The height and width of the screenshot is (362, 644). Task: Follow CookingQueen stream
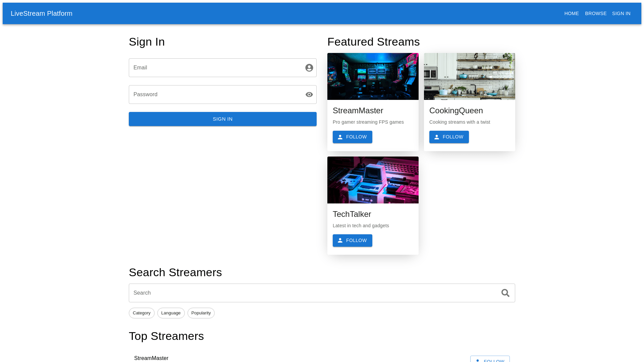[449, 137]
